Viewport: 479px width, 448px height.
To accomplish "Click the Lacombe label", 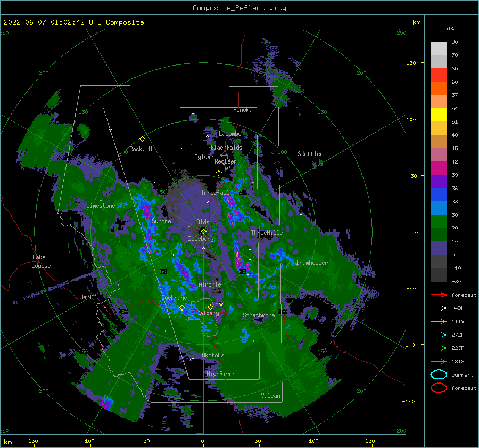I will (230, 134).
